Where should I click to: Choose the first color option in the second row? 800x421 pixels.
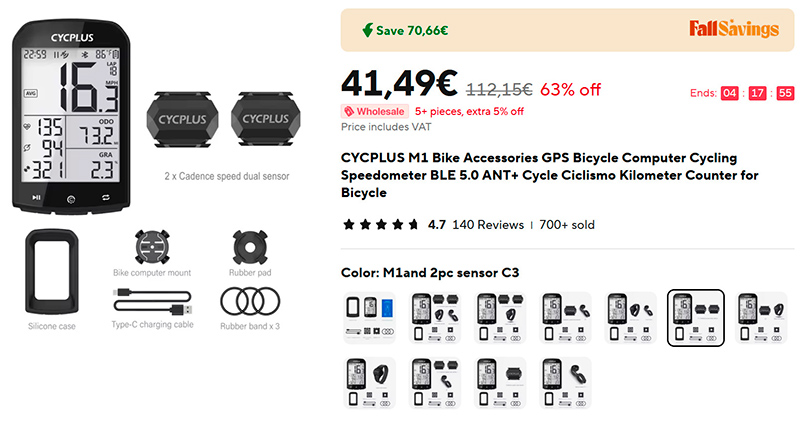tap(370, 383)
